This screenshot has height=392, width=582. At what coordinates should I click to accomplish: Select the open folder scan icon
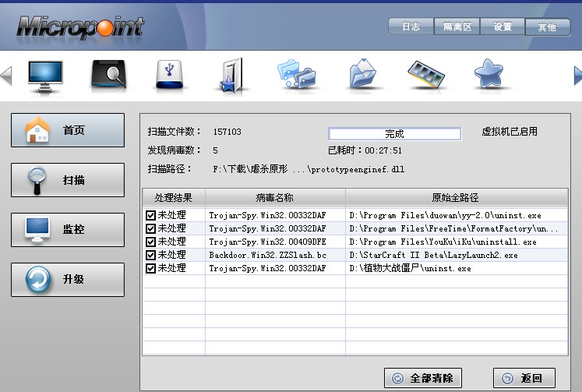362,76
